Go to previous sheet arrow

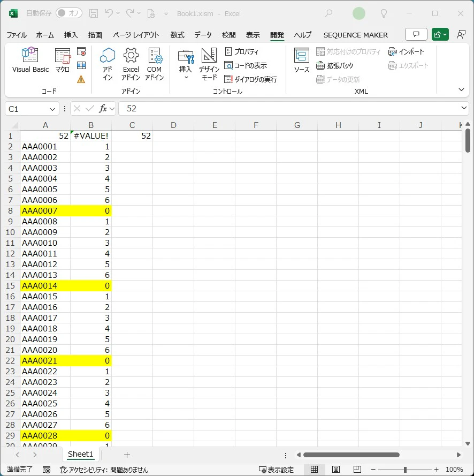click(17, 455)
